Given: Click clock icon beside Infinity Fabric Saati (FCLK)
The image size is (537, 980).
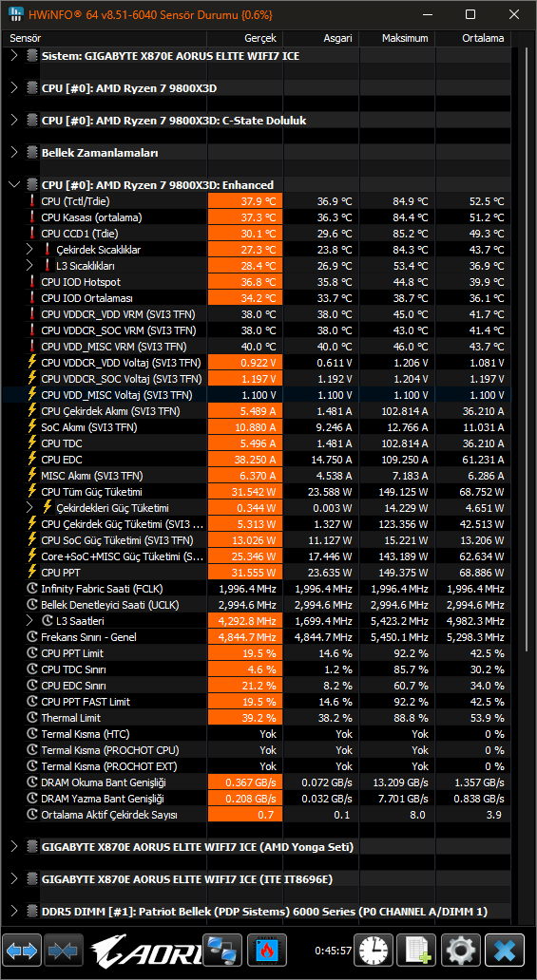Looking at the screenshot, I should (x=32, y=589).
